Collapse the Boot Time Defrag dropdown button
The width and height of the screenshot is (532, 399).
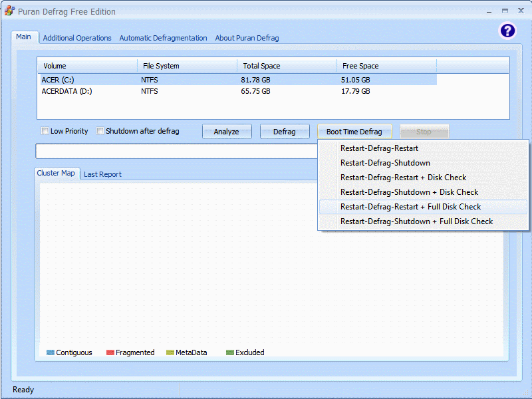click(x=354, y=132)
